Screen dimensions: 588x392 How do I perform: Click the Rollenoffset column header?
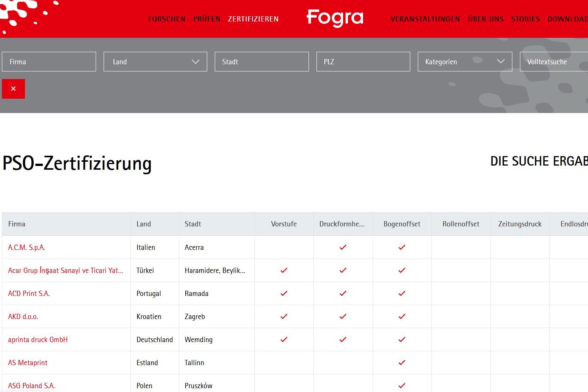461,224
